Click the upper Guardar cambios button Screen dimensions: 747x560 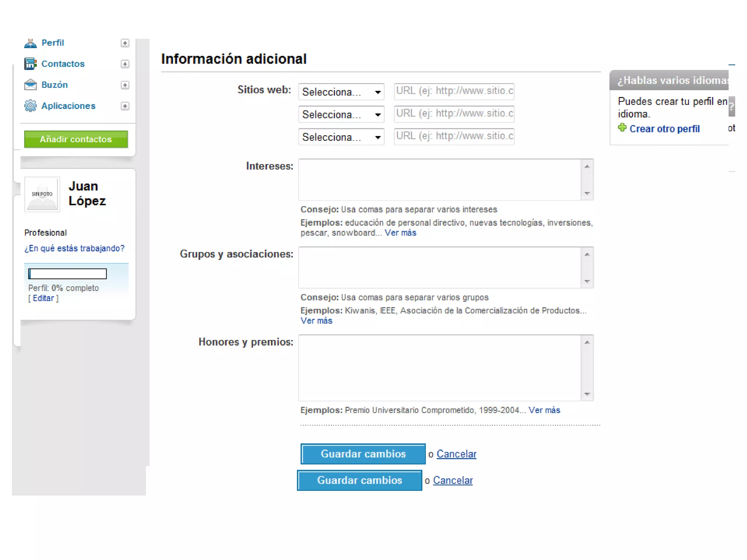coord(363,454)
